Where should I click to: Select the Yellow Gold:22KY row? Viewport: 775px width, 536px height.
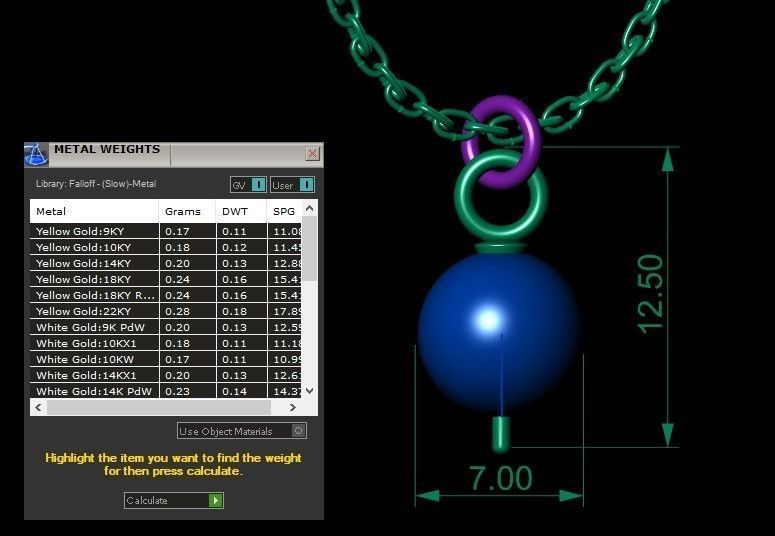point(166,311)
